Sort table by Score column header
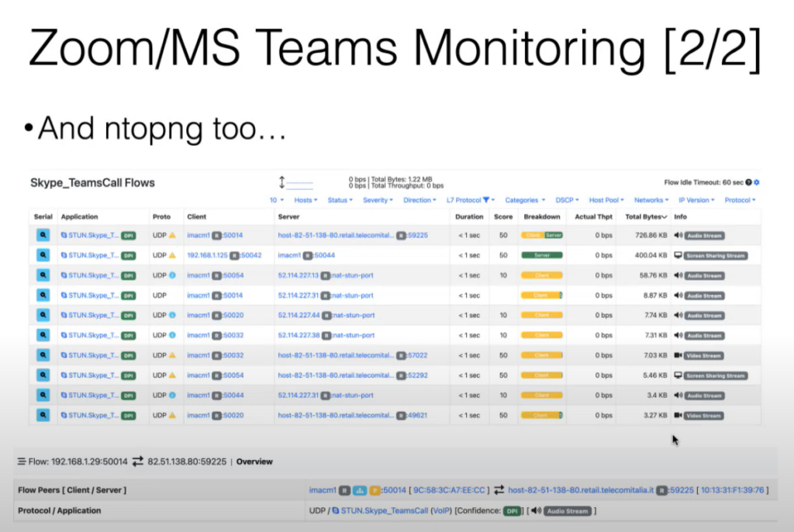 pyautogui.click(x=503, y=217)
